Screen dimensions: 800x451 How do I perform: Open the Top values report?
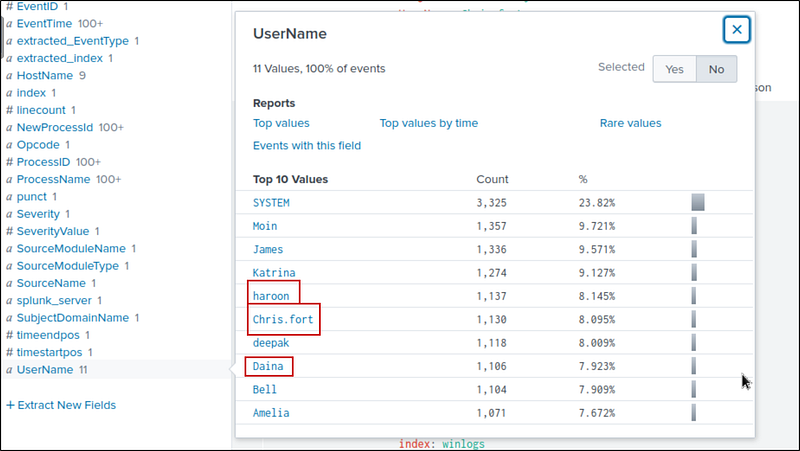click(281, 123)
